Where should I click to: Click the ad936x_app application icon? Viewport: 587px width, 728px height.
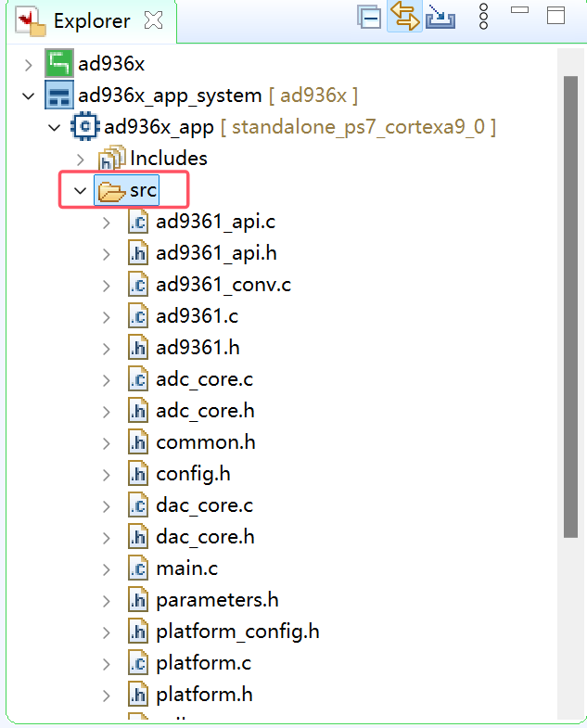85,126
